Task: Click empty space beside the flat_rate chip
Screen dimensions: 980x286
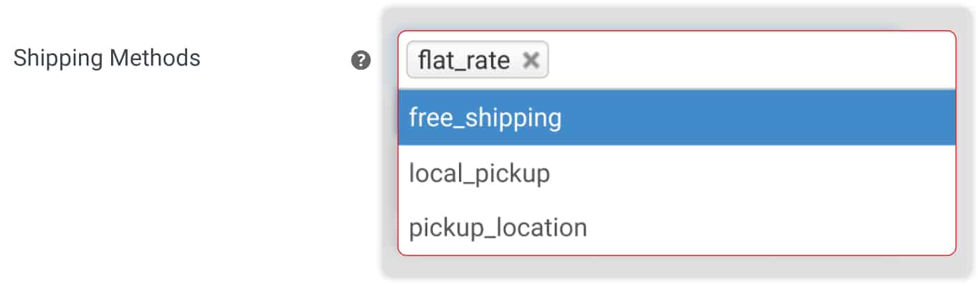Action: point(747,61)
